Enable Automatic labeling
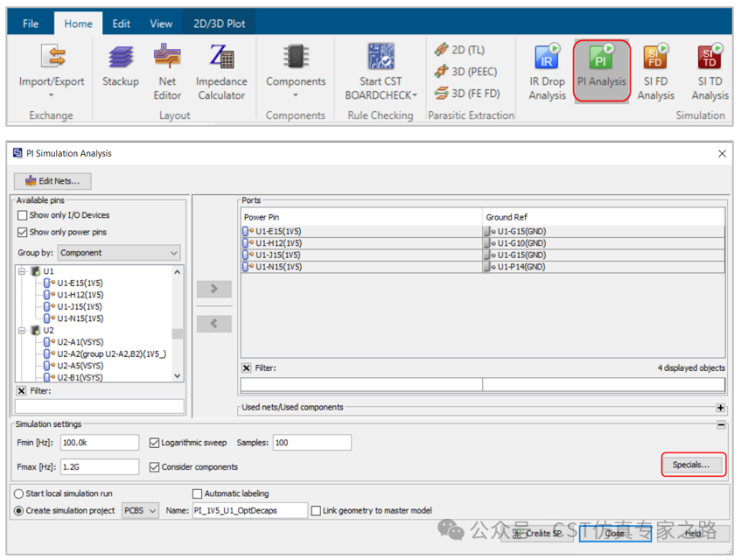Image resolution: width=741 pixels, height=560 pixels. coord(197,493)
